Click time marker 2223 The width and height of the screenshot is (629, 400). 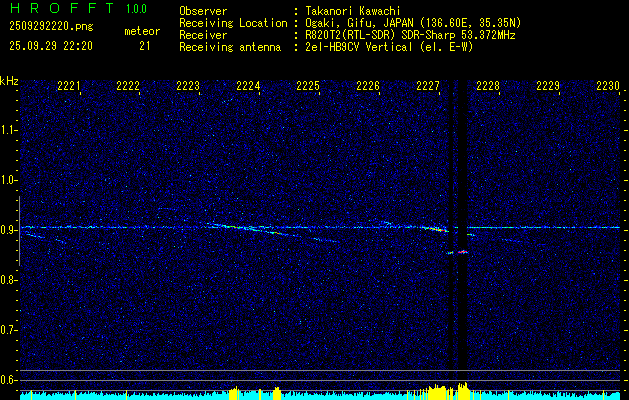coord(188,86)
